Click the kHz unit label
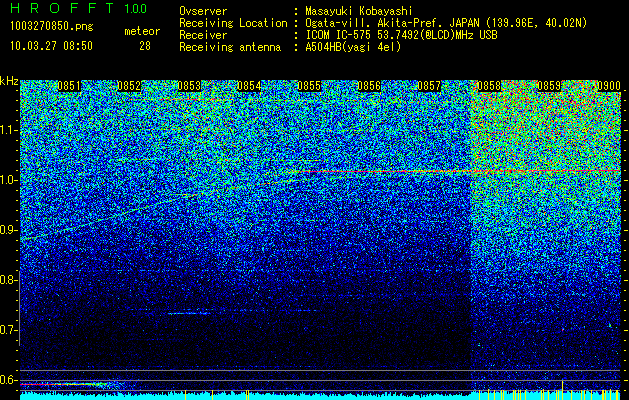The height and width of the screenshot is (400, 629). tap(9, 81)
